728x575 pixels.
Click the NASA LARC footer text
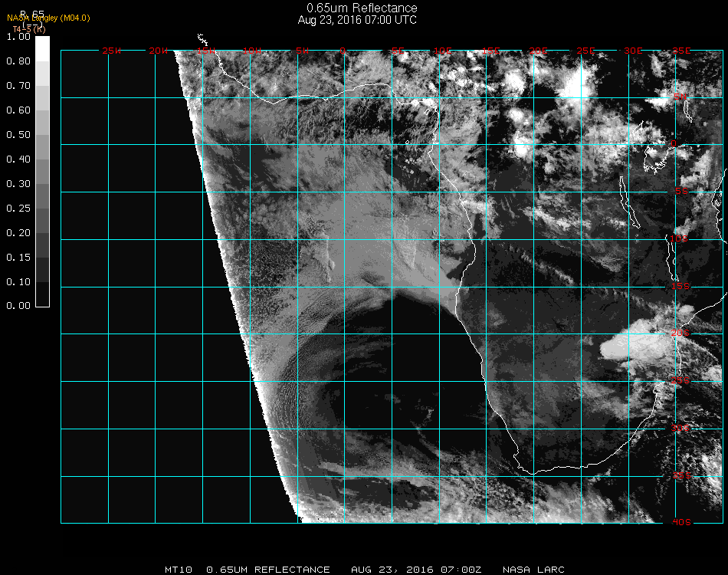click(534, 570)
